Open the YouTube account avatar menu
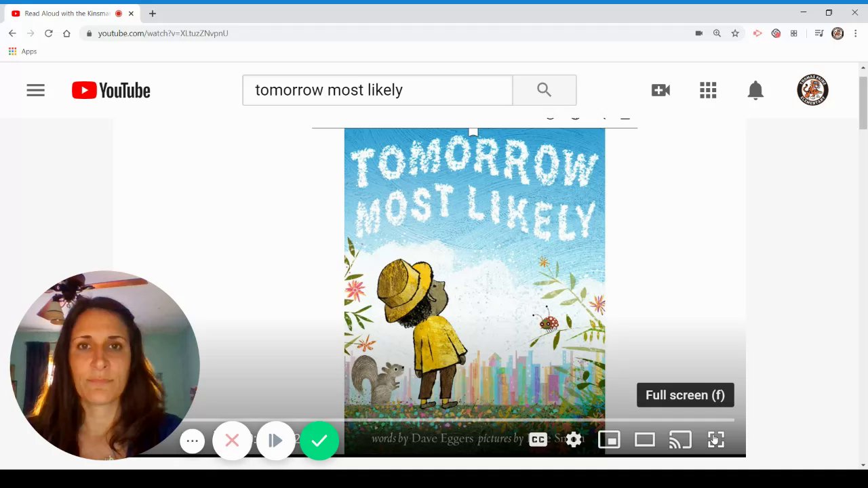This screenshot has height=488, width=868. pos(812,90)
